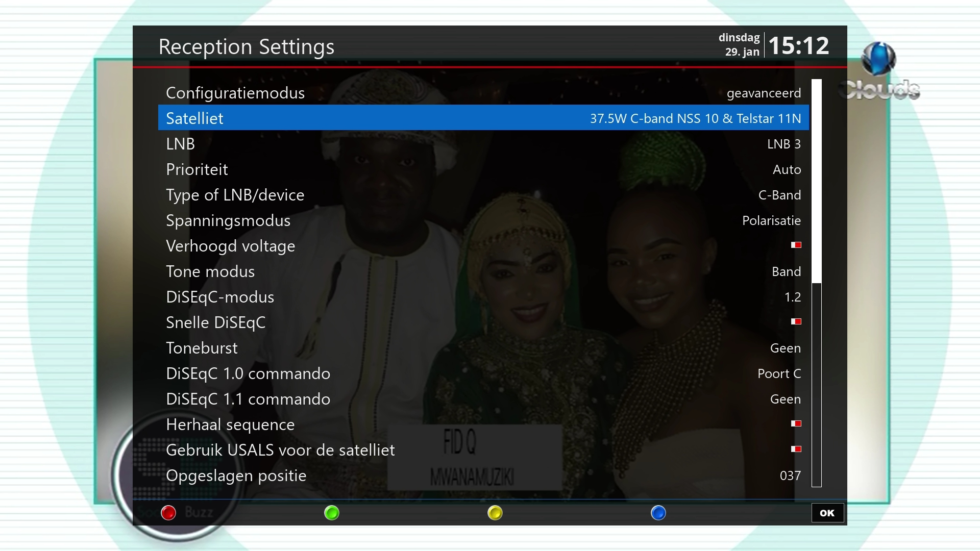Click the 15:12 clock display
The width and height of the screenshot is (980, 551).
(x=798, y=46)
